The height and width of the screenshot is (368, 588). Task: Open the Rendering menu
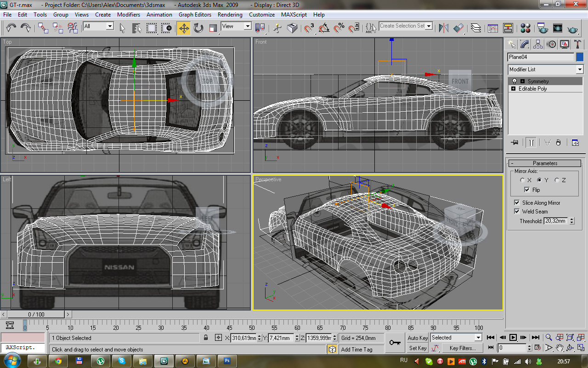pyautogui.click(x=230, y=15)
